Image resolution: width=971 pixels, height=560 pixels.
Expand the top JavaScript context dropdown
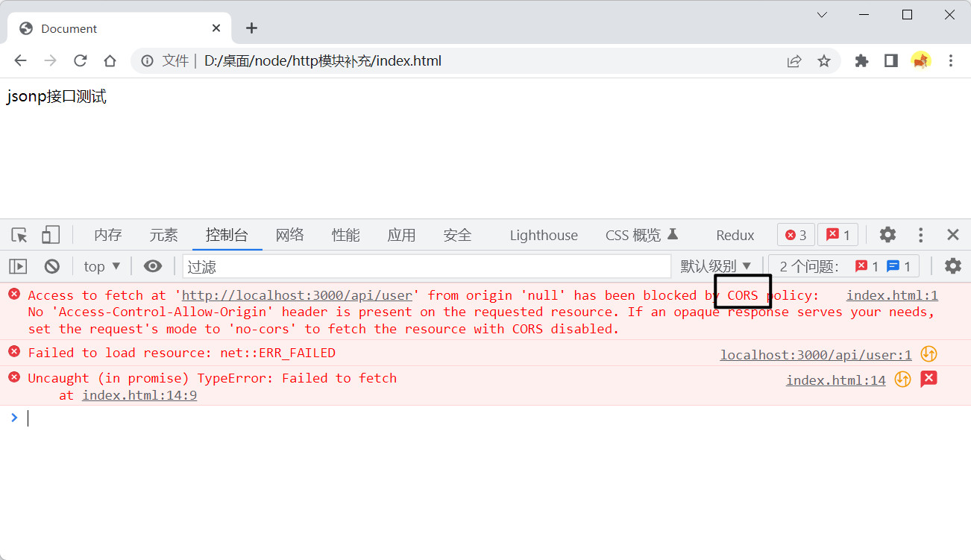102,266
